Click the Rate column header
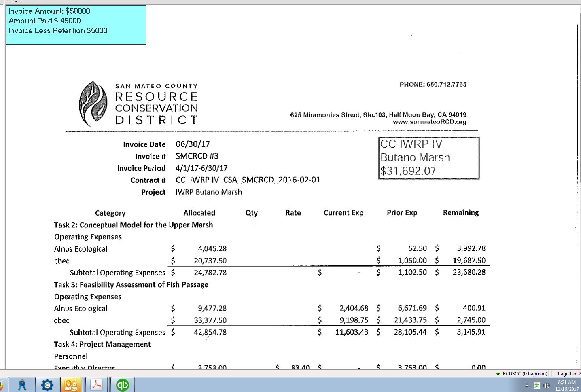 click(293, 213)
